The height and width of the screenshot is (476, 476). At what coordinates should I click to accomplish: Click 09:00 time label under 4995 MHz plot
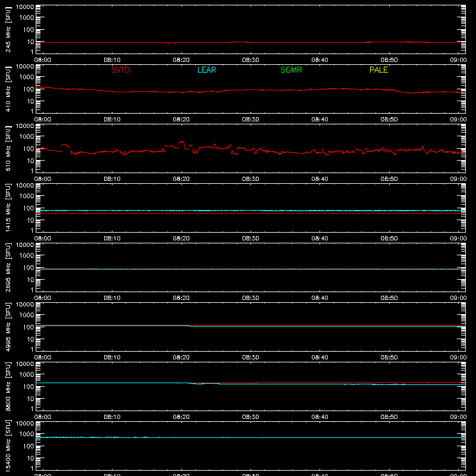tap(458, 358)
